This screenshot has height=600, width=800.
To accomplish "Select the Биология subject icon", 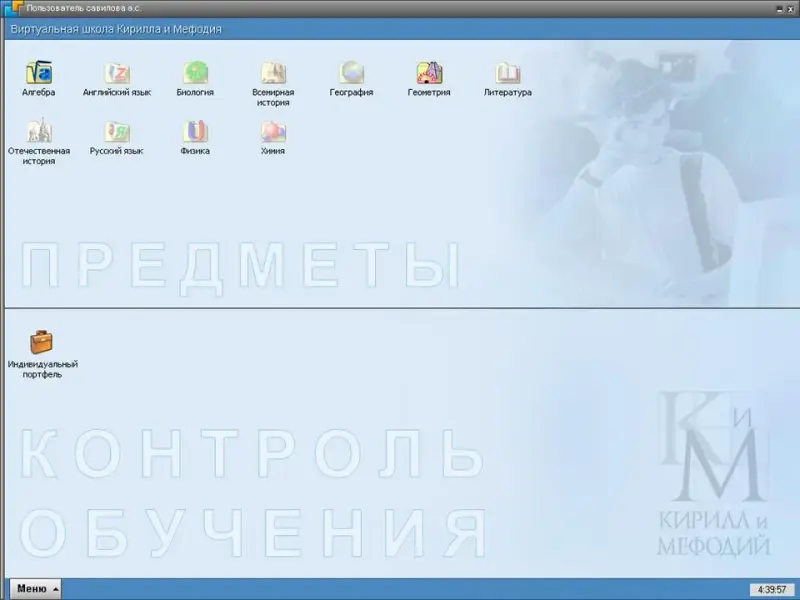I will 195,73.
